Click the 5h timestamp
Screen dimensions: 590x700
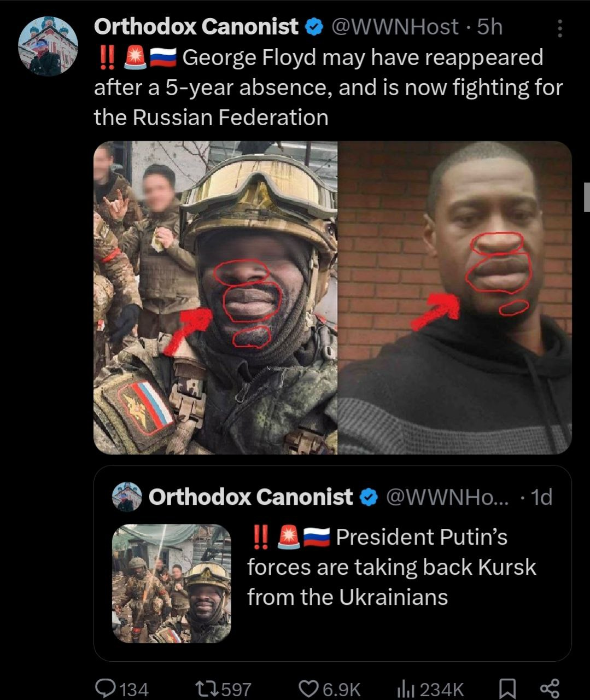[490, 26]
